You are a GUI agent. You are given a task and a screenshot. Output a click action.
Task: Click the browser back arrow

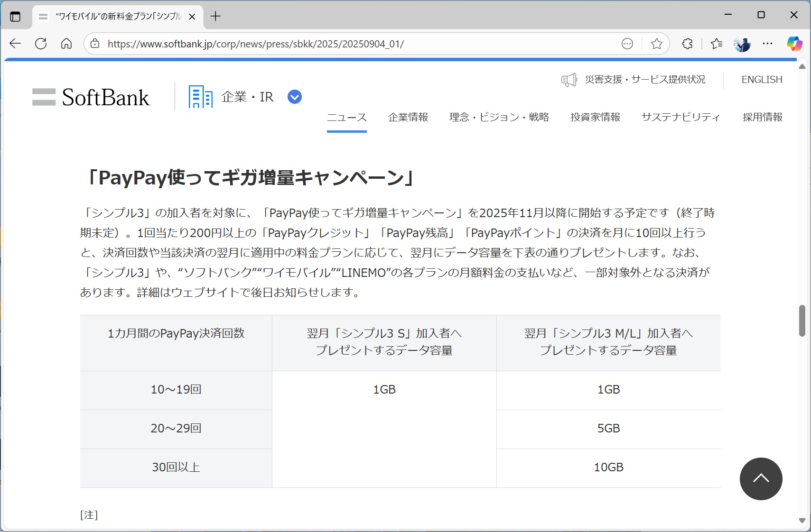tap(15, 44)
